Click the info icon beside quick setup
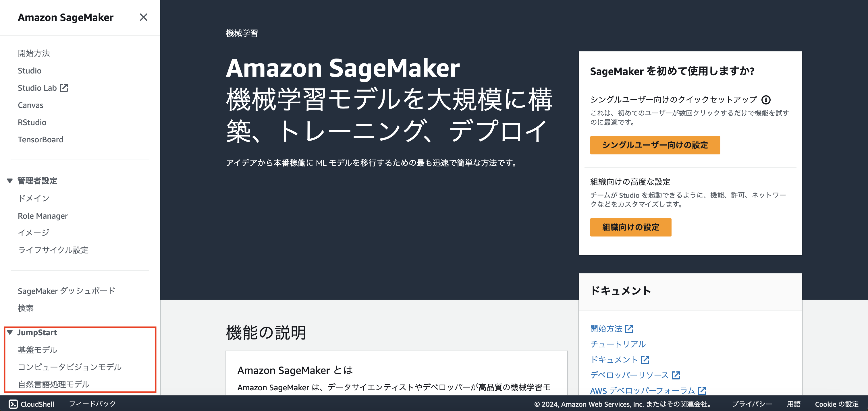 click(766, 100)
